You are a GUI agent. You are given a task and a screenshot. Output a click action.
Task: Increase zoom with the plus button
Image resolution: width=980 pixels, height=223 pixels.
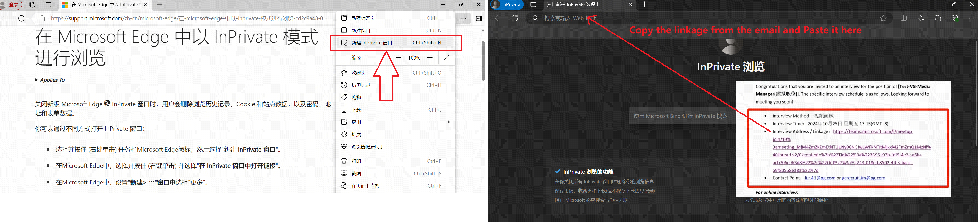tap(430, 58)
